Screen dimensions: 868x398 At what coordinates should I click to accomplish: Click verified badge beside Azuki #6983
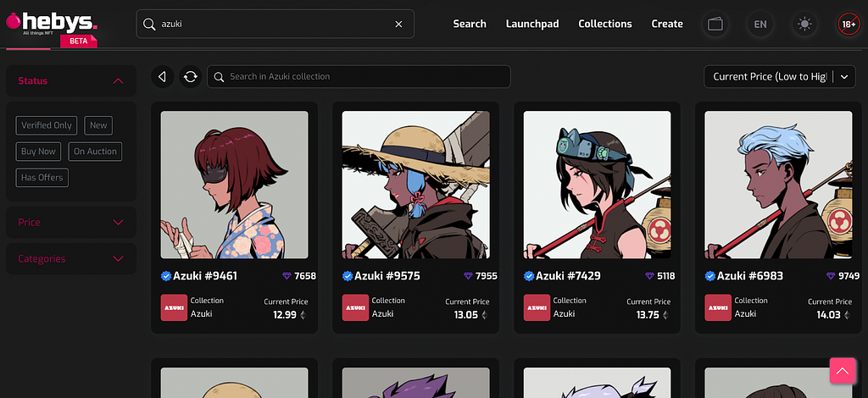709,276
